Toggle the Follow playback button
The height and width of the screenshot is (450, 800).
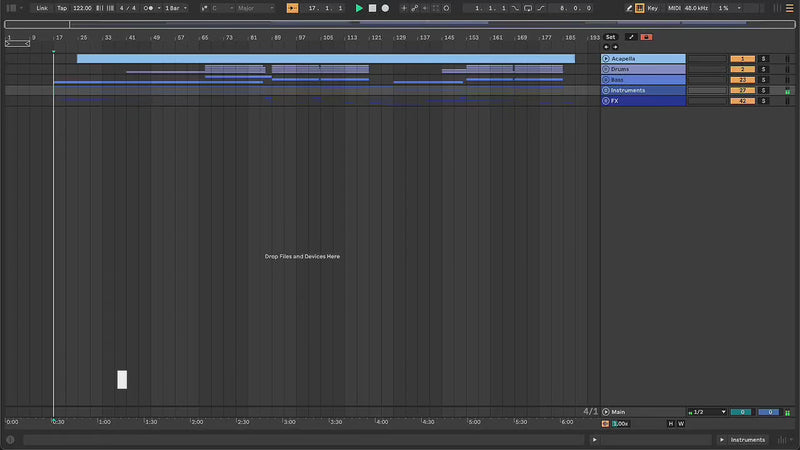[292, 8]
